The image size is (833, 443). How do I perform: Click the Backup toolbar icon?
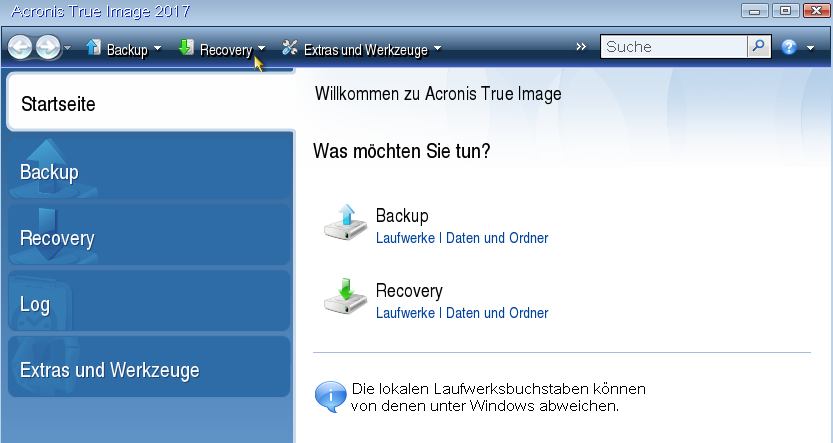pos(95,47)
